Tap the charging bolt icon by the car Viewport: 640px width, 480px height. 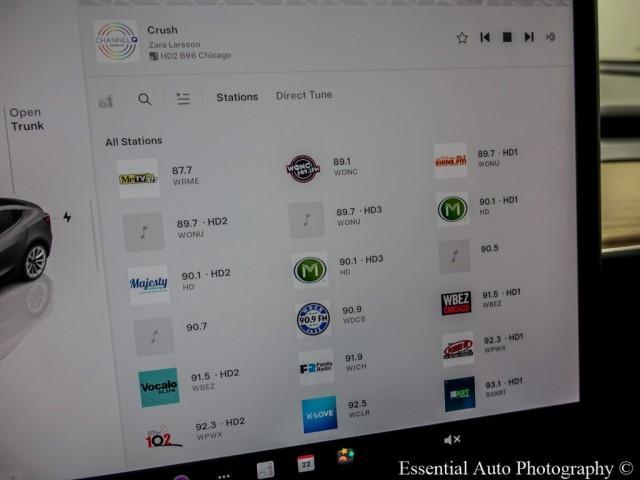[x=67, y=217]
